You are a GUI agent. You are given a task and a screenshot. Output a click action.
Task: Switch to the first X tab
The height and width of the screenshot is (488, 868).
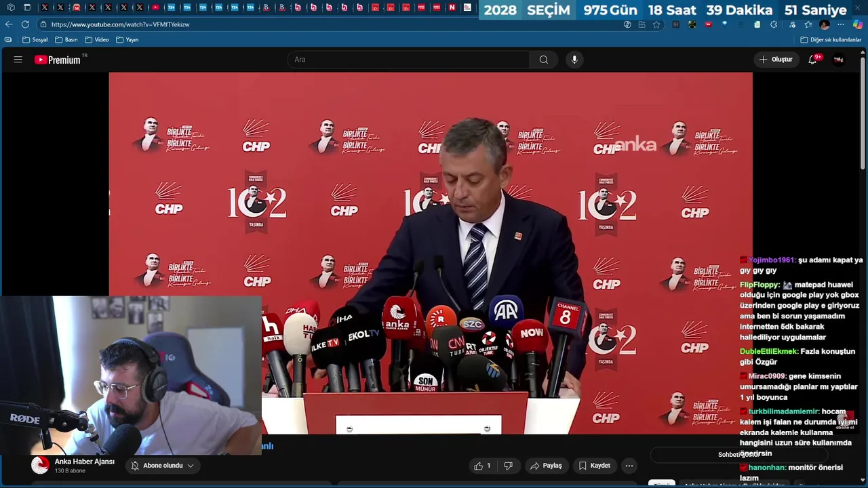(45, 7)
